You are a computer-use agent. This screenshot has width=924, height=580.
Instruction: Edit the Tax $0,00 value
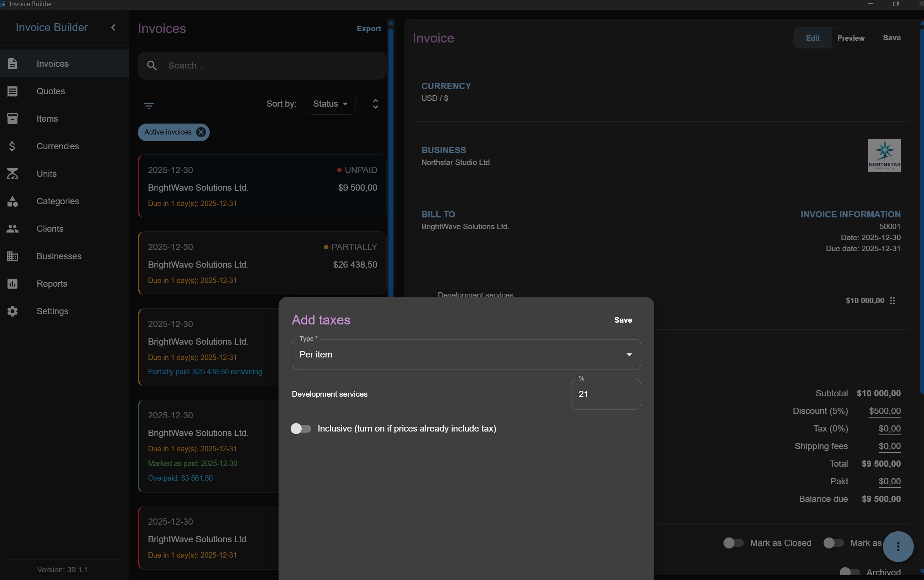pos(890,429)
